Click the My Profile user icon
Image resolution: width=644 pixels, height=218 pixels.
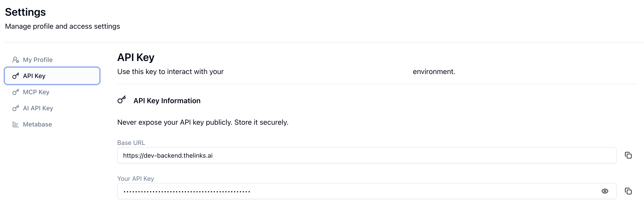(x=15, y=60)
